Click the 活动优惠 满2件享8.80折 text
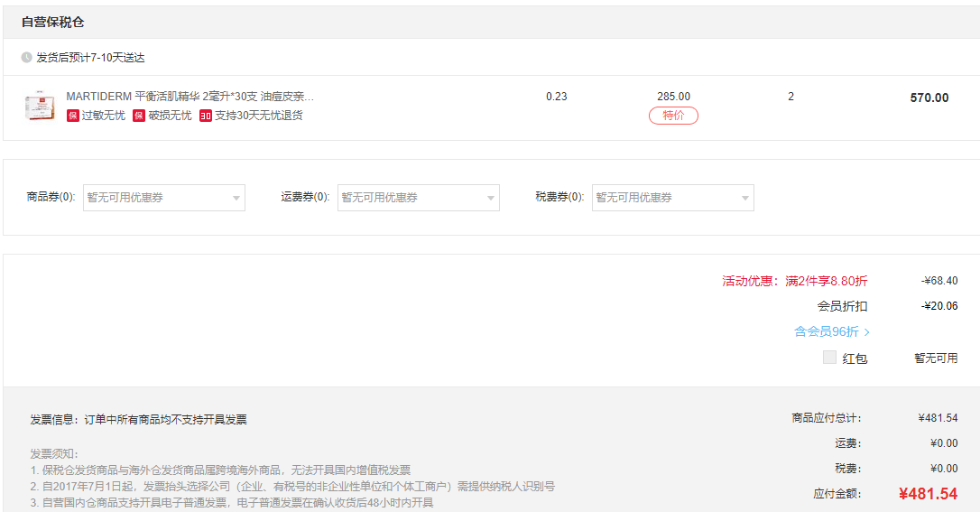 click(794, 282)
